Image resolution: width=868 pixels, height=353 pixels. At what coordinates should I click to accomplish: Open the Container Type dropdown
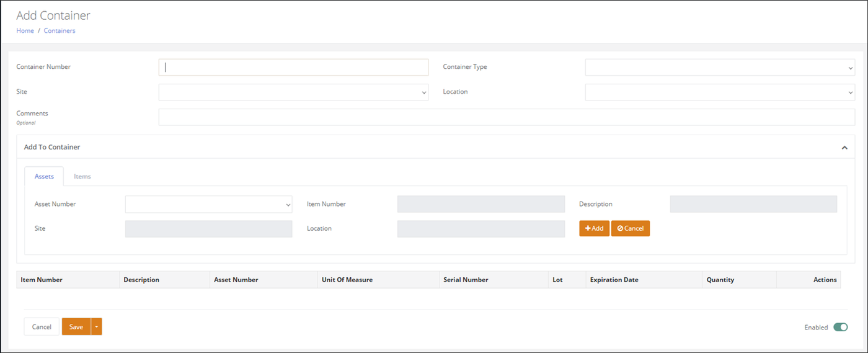pos(720,67)
